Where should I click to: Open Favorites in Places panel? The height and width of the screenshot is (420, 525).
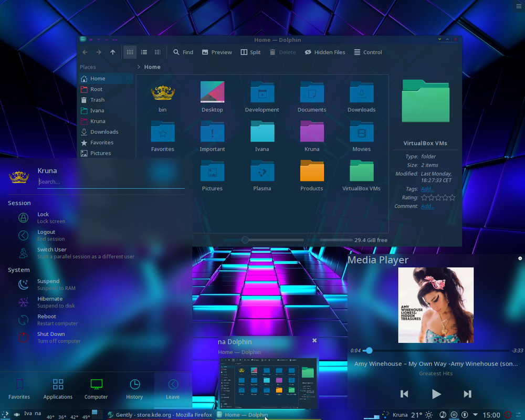[x=106, y=143]
